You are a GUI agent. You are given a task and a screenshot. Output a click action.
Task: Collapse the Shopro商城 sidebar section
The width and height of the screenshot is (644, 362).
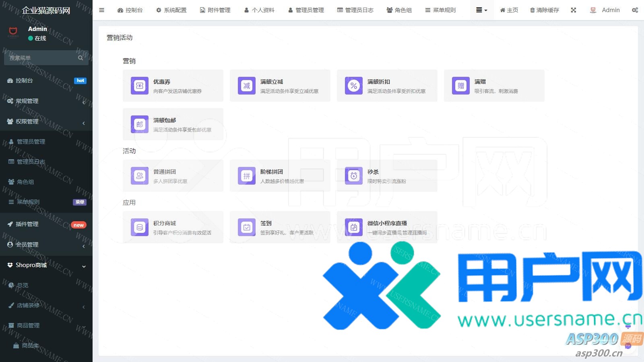tap(46, 265)
